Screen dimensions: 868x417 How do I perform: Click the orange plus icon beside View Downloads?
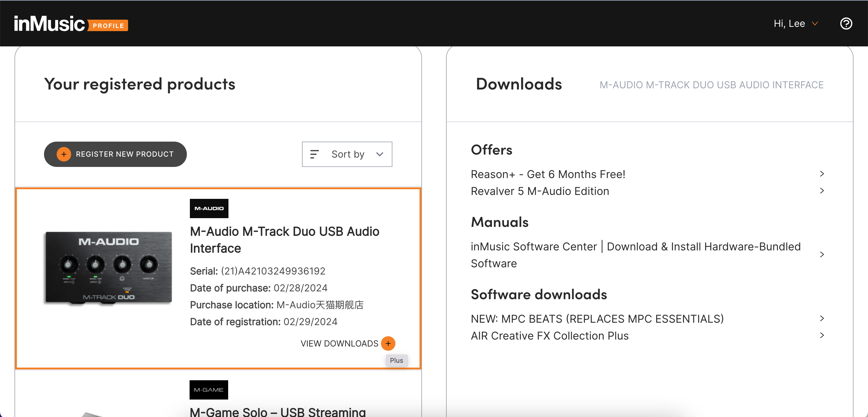pyautogui.click(x=388, y=343)
